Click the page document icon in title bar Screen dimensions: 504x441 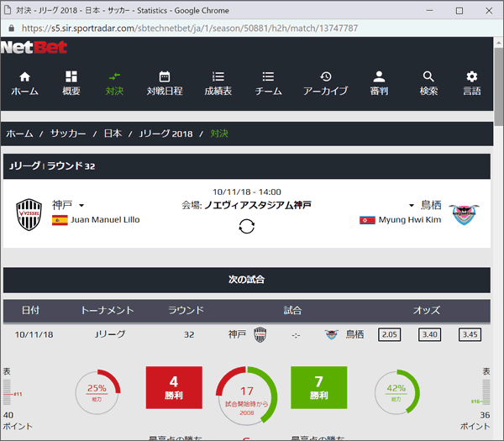coord(8,10)
